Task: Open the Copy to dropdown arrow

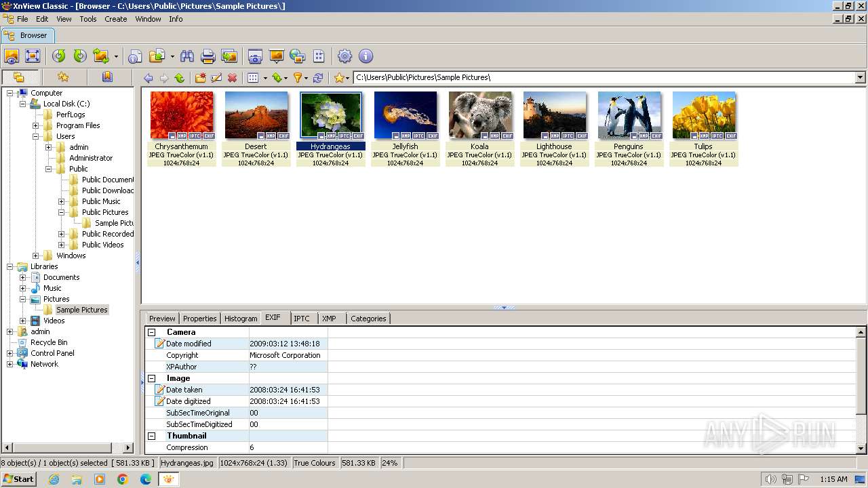Action: click(172, 56)
